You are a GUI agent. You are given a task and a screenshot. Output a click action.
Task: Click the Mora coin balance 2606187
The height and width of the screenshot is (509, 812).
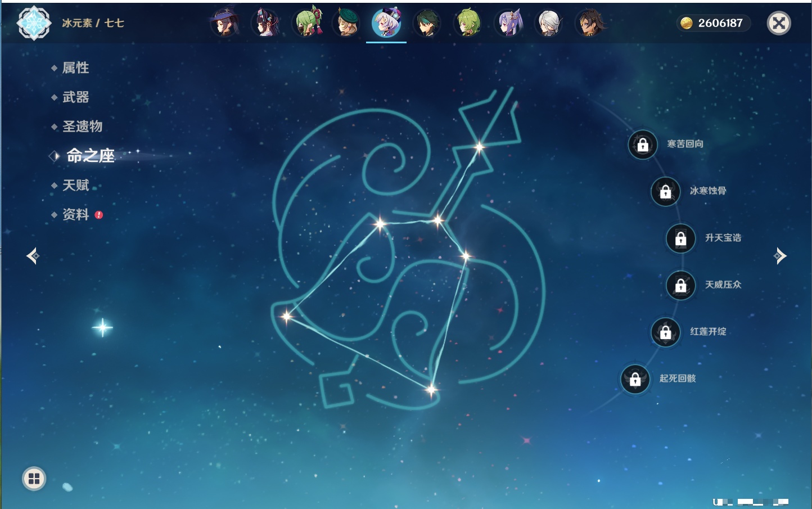click(713, 23)
